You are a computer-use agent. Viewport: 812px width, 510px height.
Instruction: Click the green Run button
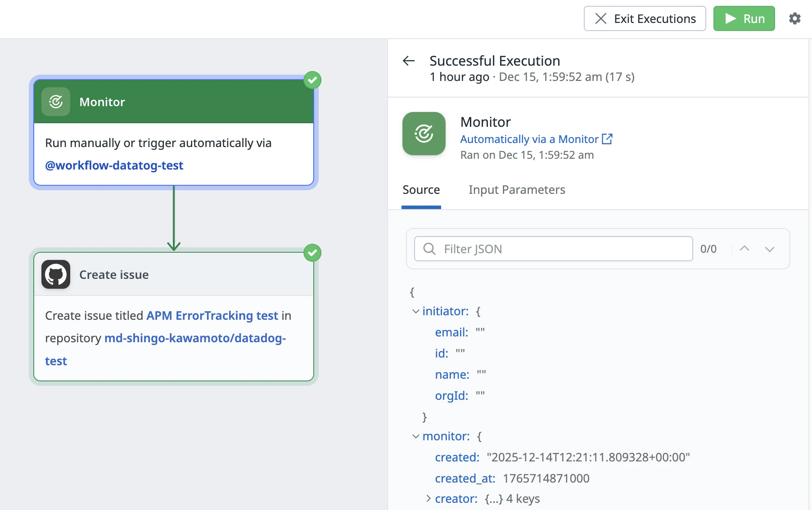[744, 18]
